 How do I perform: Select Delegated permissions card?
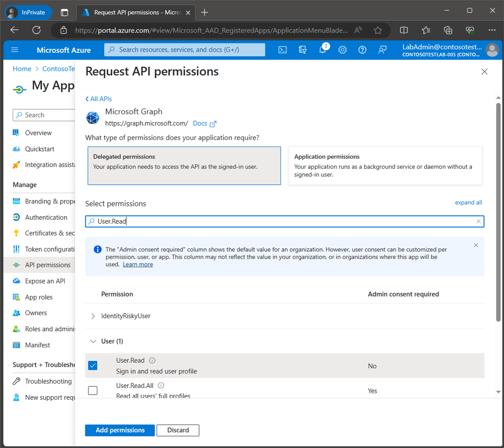coord(184,166)
